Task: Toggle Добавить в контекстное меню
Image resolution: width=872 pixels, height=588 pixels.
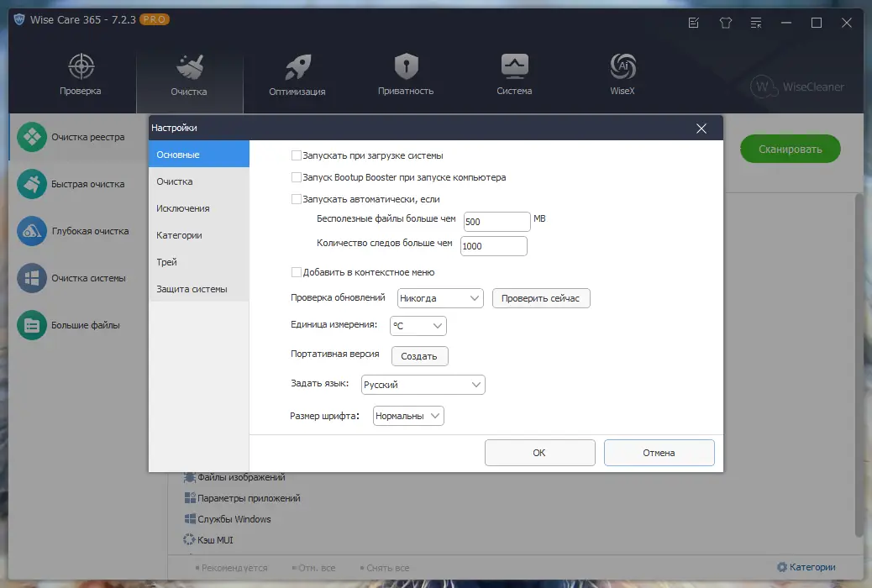Action: click(x=297, y=272)
